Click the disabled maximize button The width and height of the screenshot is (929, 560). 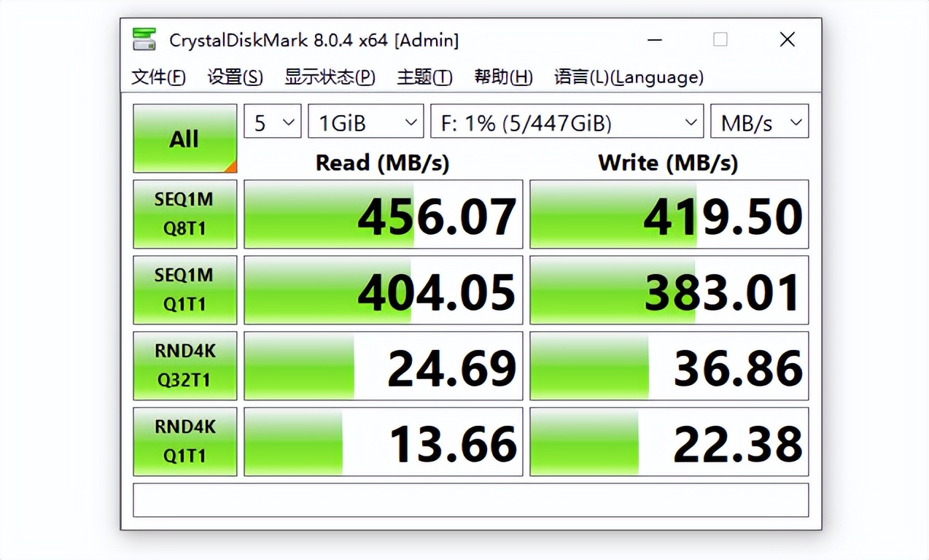point(720,39)
